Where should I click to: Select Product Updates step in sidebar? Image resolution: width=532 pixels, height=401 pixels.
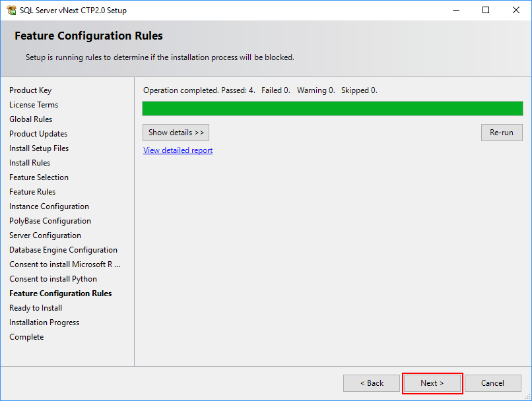click(38, 133)
